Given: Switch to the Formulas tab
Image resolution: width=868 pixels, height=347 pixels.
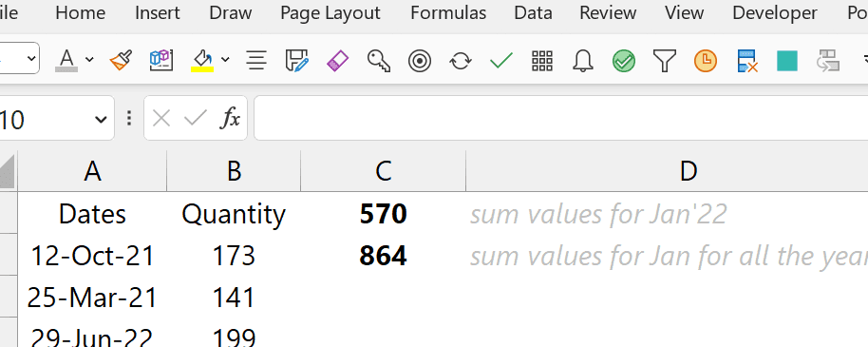Looking at the screenshot, I should (x=448, y=12).
